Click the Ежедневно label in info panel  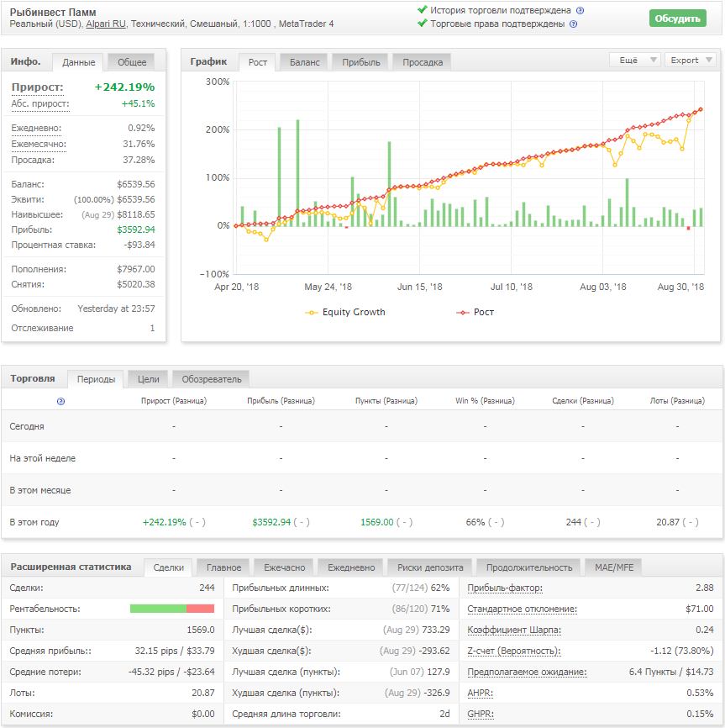point(36,128)
